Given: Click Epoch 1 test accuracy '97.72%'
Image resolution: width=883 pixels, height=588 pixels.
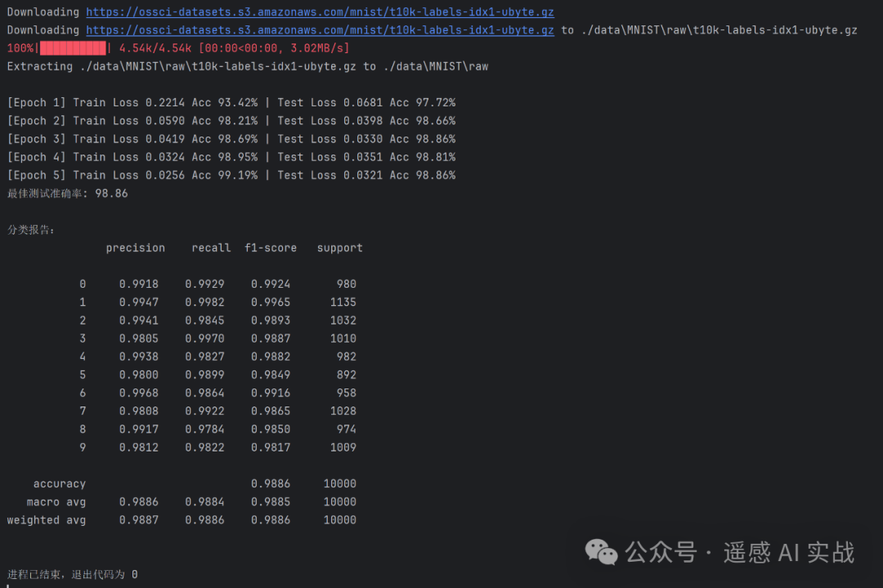Looking at the screenshot, I should 436,102.
